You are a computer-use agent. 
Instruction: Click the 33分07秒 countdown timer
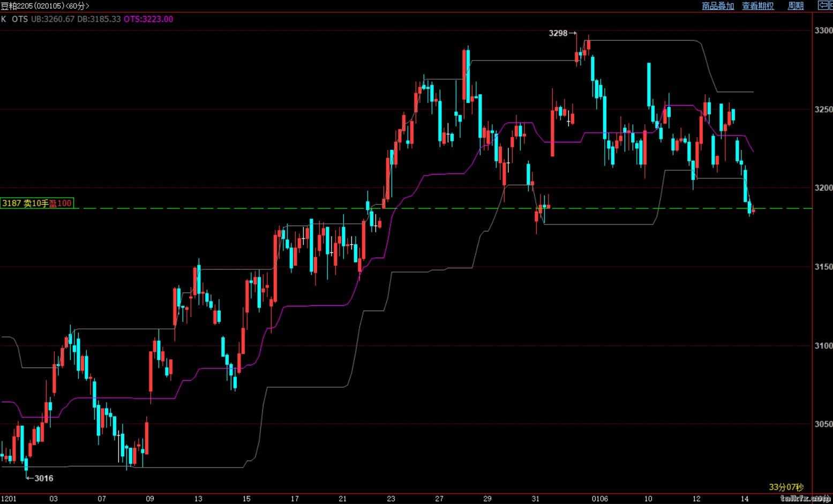(x=786, y=487)
